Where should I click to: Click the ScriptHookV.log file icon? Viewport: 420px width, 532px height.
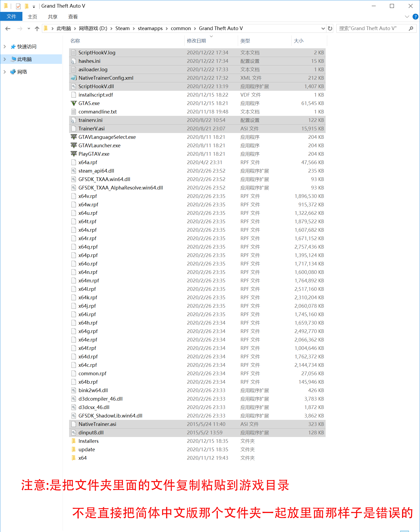(74, 53)
